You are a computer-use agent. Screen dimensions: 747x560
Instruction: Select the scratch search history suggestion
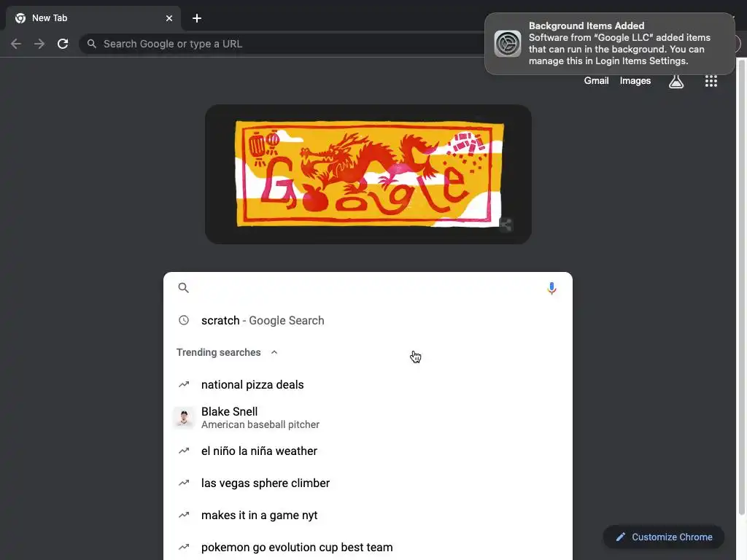pos(368,321)
